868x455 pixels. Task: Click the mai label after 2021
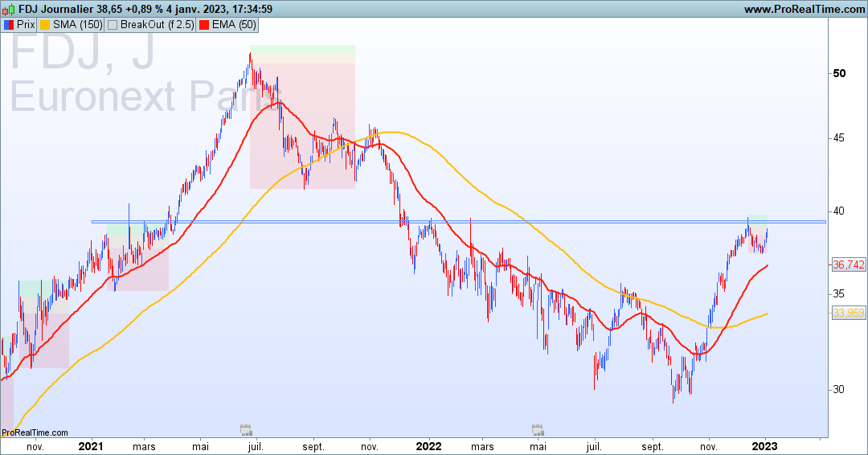click(200, 447)
